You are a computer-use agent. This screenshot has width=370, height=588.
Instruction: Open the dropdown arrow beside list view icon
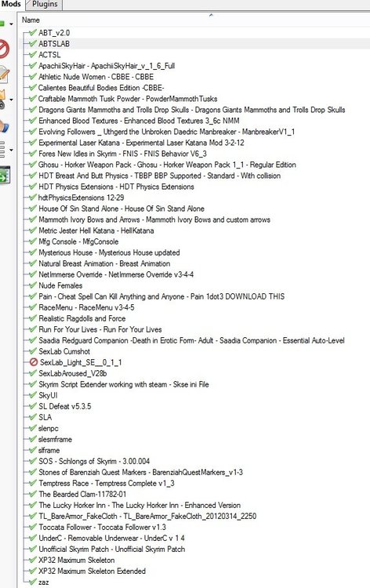coord(11,150)
